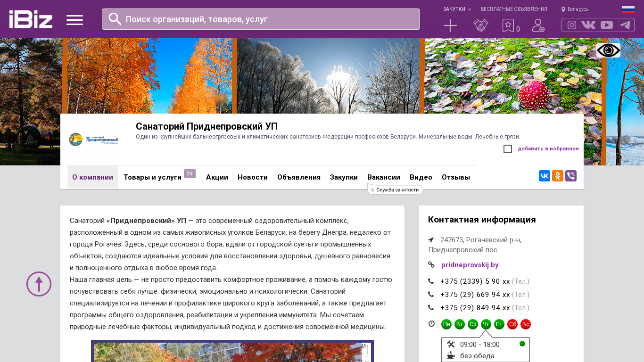
Task: Switch to Товары и услуги tab
Action: pos(152,177)
